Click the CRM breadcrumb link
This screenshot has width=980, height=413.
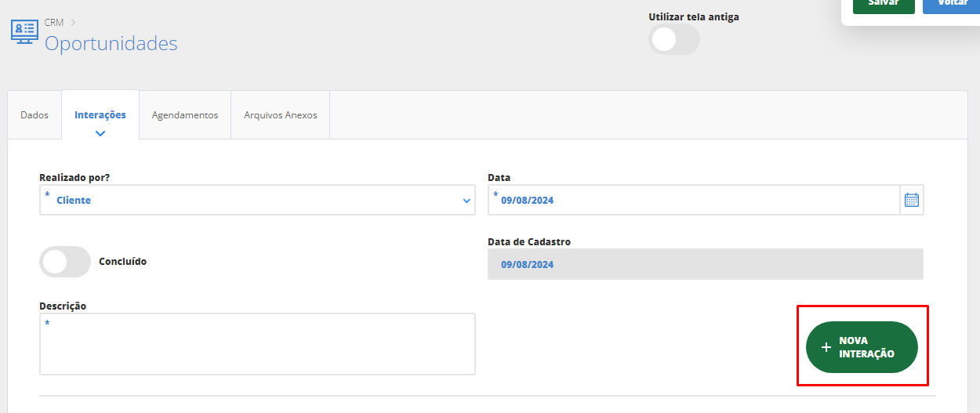point(54,23)
